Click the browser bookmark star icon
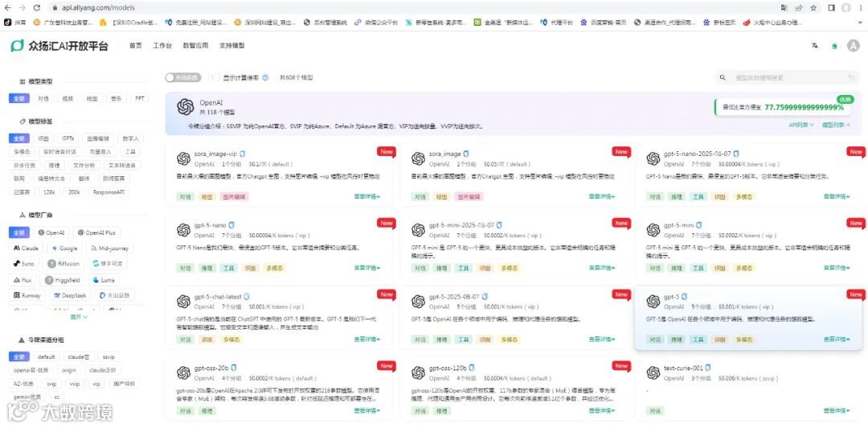868x428 pixels. [813, 8]
